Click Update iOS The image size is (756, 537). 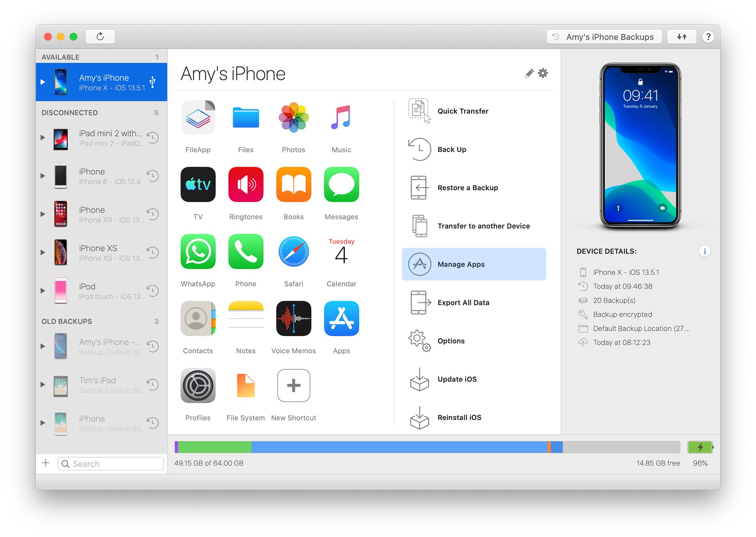point(474,379)
